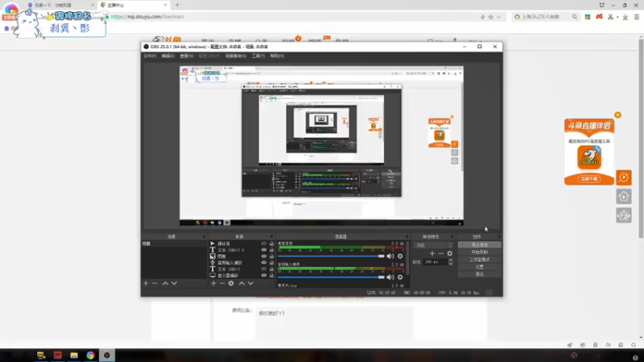Remove the scene transition with minus icon

point(440,253)
